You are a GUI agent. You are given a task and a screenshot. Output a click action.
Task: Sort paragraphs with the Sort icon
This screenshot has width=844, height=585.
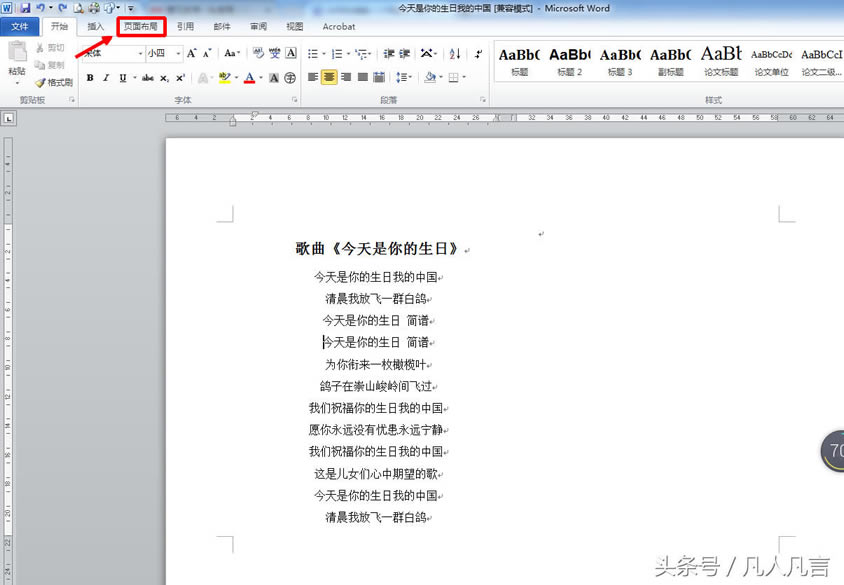tap(455, 54)
